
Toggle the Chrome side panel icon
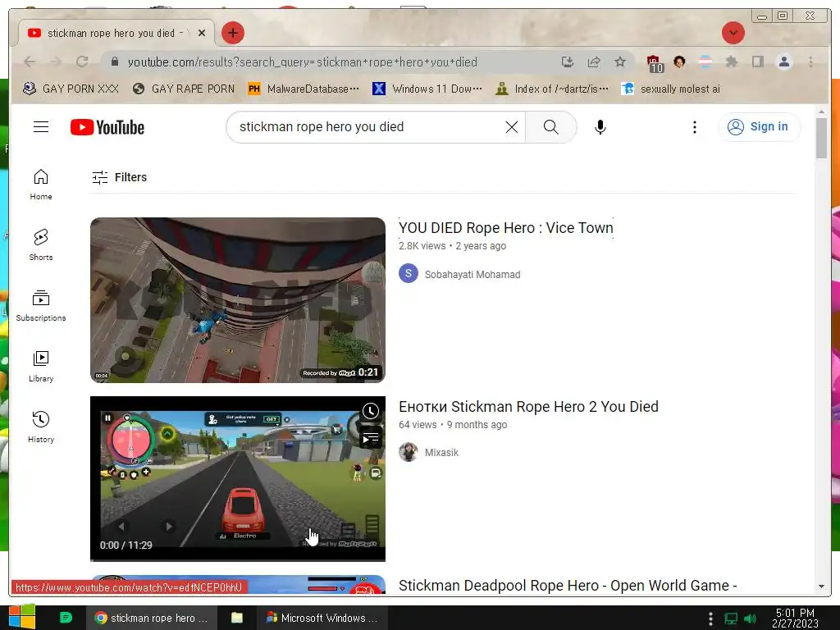[x=757, y=62]
